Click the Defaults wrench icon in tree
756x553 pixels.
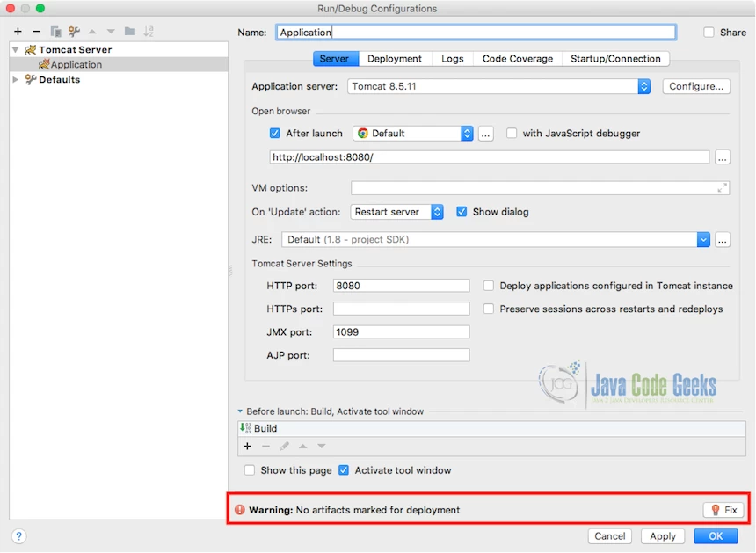(31, 79)
